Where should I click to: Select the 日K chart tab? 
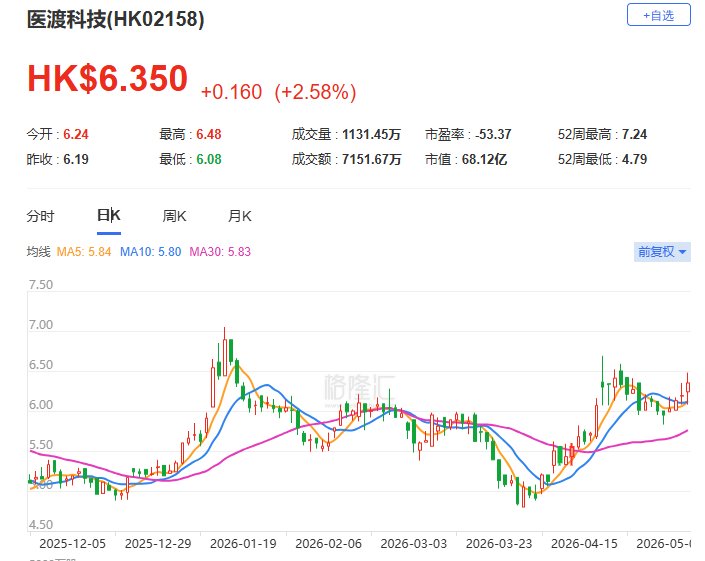click(109, 215)
